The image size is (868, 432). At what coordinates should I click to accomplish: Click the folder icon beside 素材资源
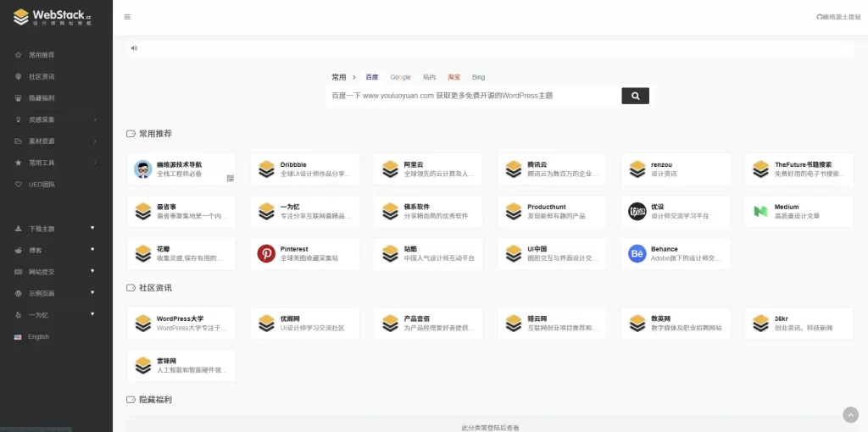click(x=18, y=141)
